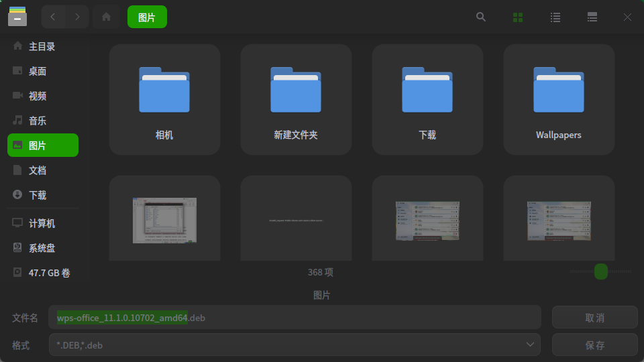Open 主目录 in the sidebar
Screen dimensions: 644x362
(x=43, y=46)
